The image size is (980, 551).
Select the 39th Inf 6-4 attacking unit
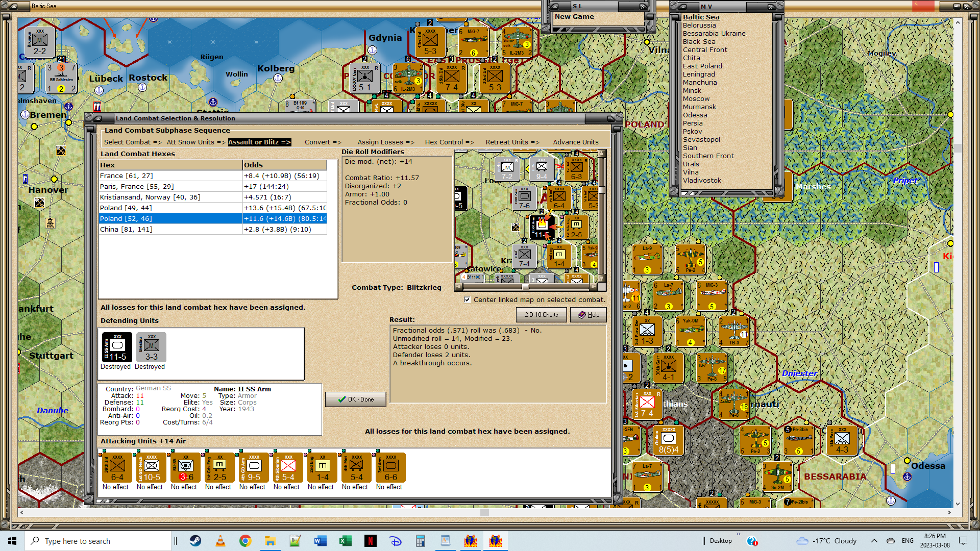tap(117, 467)
